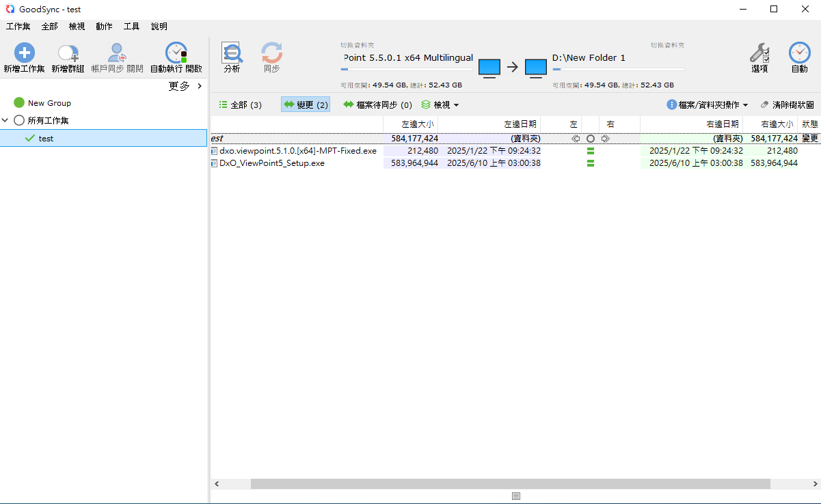Toggle 自動執行 clock icon in left toolbar
Viewport: 821px width, 504px height.
tap(176, 53)
